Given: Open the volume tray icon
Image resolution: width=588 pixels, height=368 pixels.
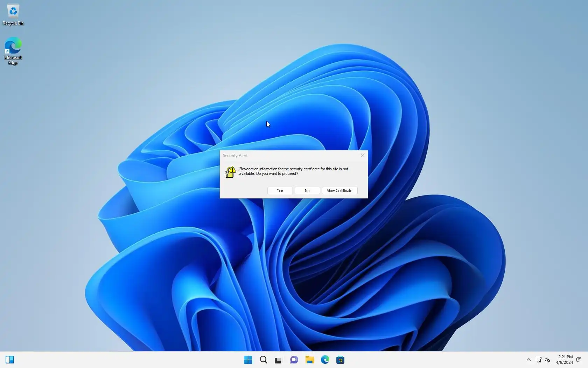Looking at the screenshot, I should pos(548,360).
